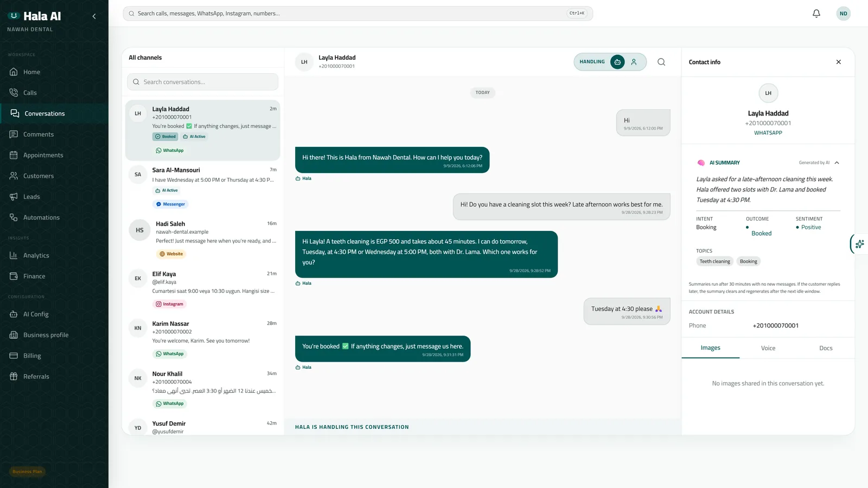The image size is (868, 488).
Task: Switch to the Images tab
Action: tap(710, 348)
